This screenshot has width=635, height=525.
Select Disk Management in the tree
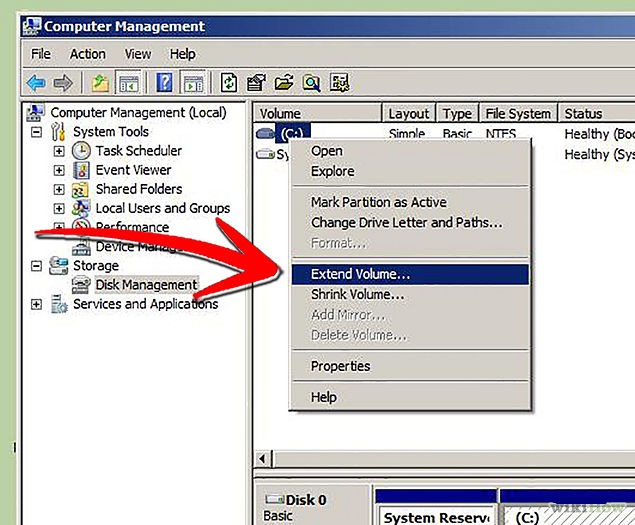146,285
